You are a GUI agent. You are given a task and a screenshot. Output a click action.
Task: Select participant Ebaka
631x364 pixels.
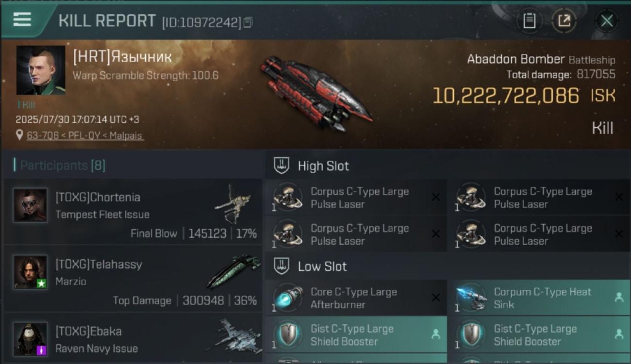133,338
